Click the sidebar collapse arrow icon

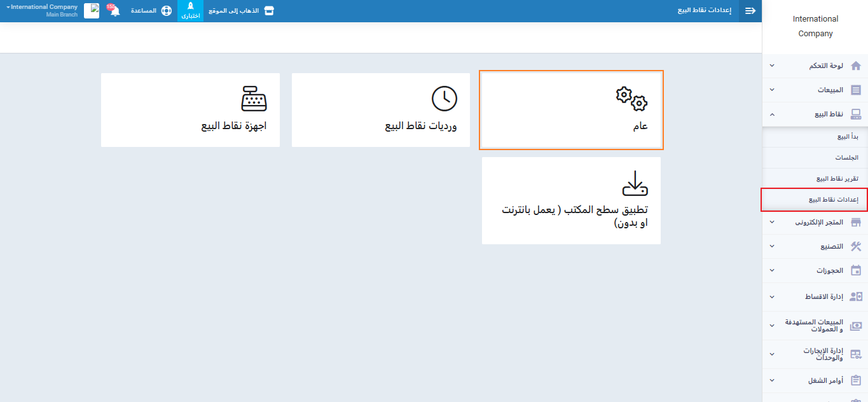click(750, 11)
